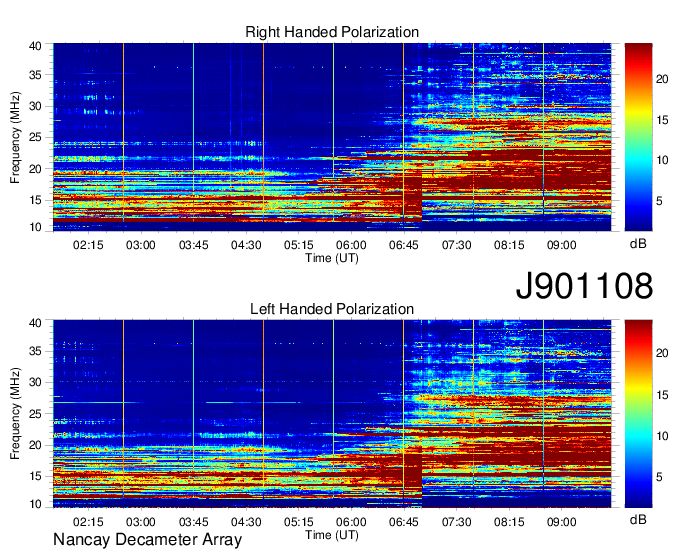
Task: Click the 10 MHz tick label on the lower plot
Action: 36,504
